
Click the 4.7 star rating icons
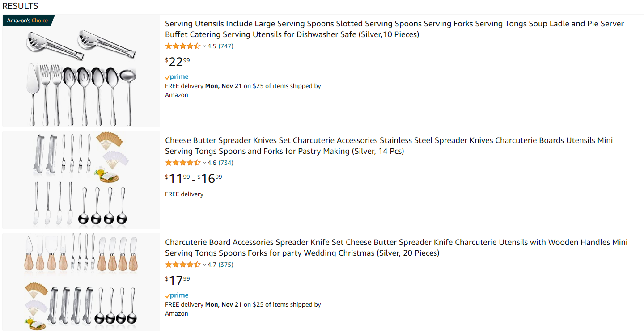(x=183, y=265)
